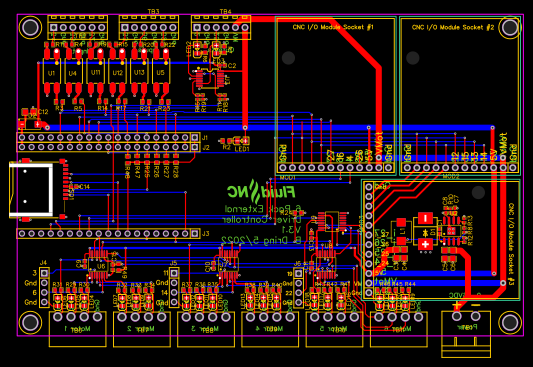
Task: Click the R5 resistor label
Action: pos(78,108)
